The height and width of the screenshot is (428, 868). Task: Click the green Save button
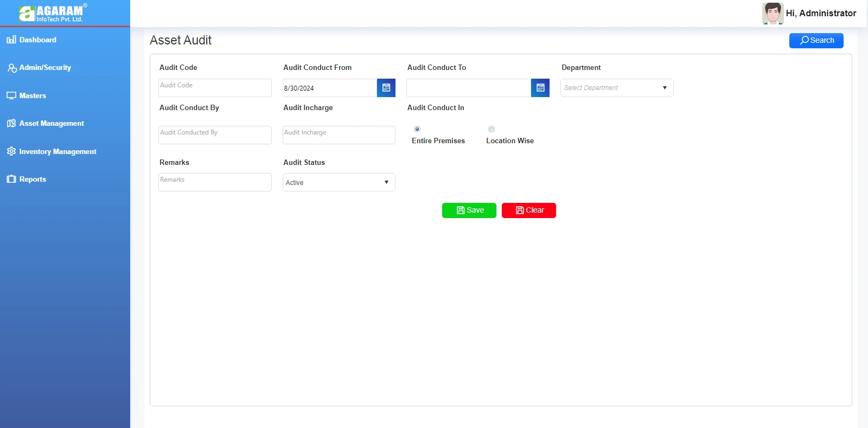469,210
